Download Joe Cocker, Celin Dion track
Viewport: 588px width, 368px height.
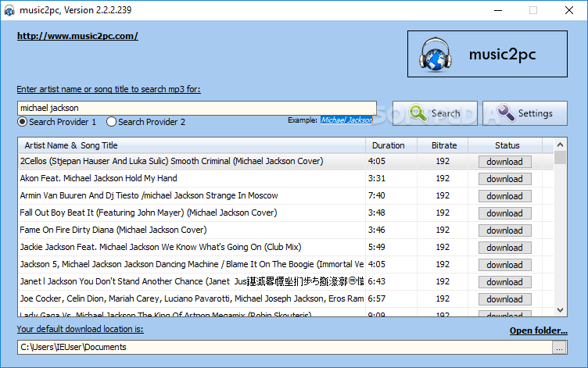[505, 300]
